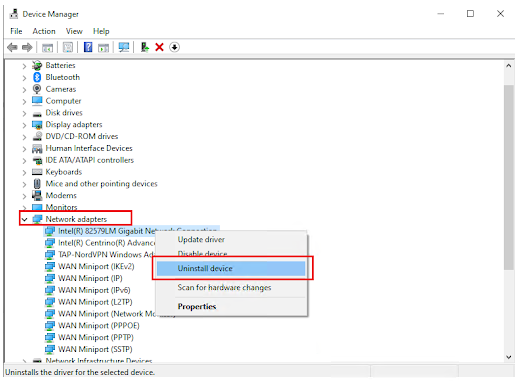Open the Action menu
517x381 pixels.
pyautogui.click(x=44, y=31)
